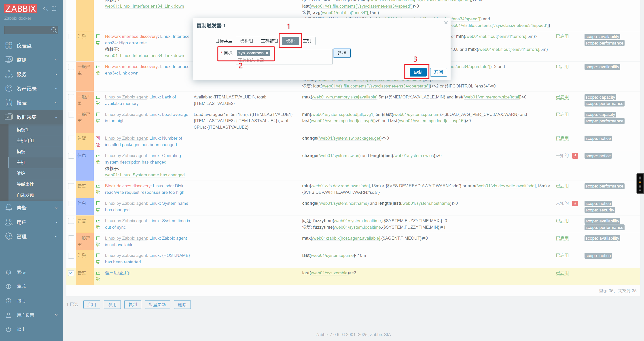
Task: Click 取消 to cancel the dialog
Action: tap(438, 72)
